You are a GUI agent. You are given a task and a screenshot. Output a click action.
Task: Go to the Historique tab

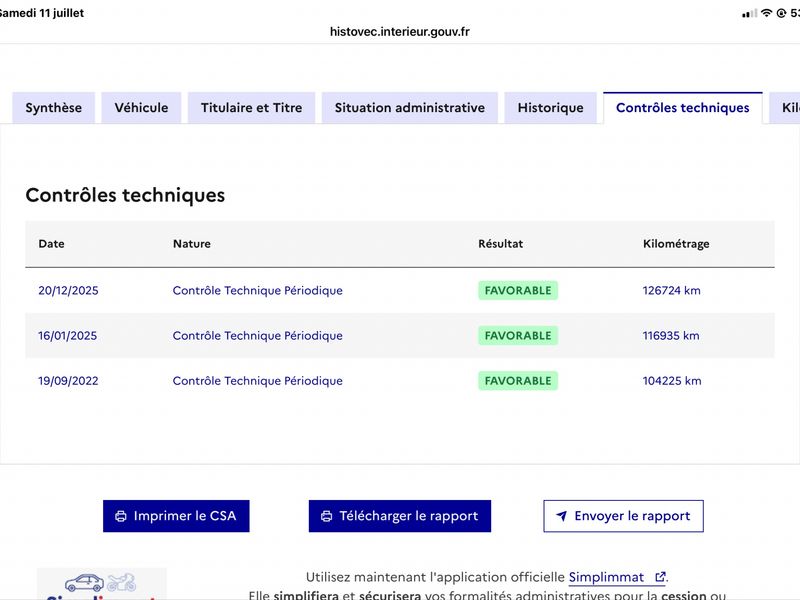[x=551, y=108]
